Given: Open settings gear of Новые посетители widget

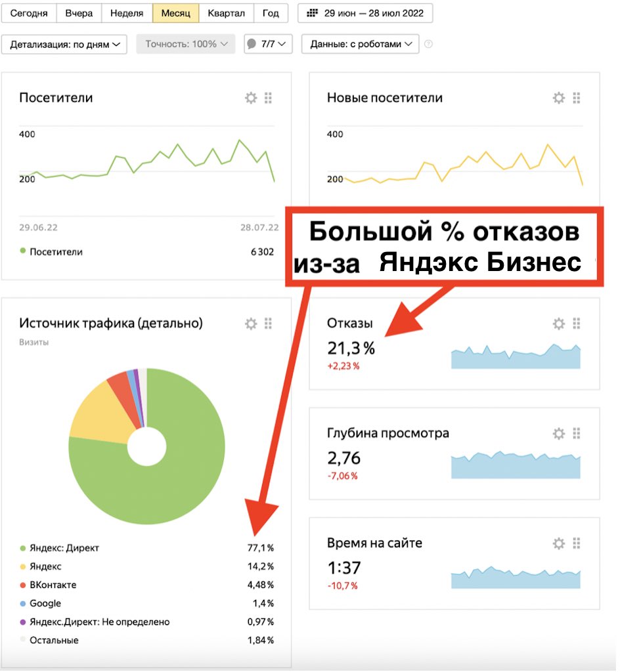Looking at the screenshot, I should point(559,98).
